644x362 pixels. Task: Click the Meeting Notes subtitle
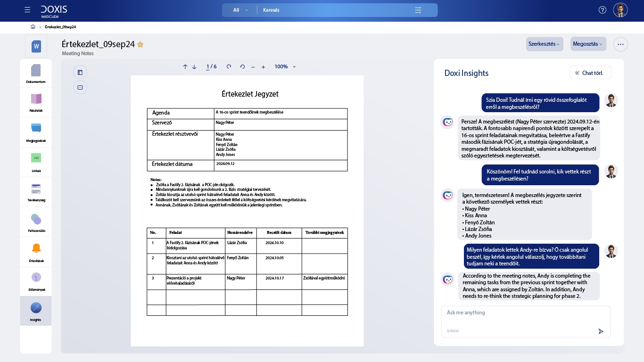pyautogui.click(x=78, y=53)
